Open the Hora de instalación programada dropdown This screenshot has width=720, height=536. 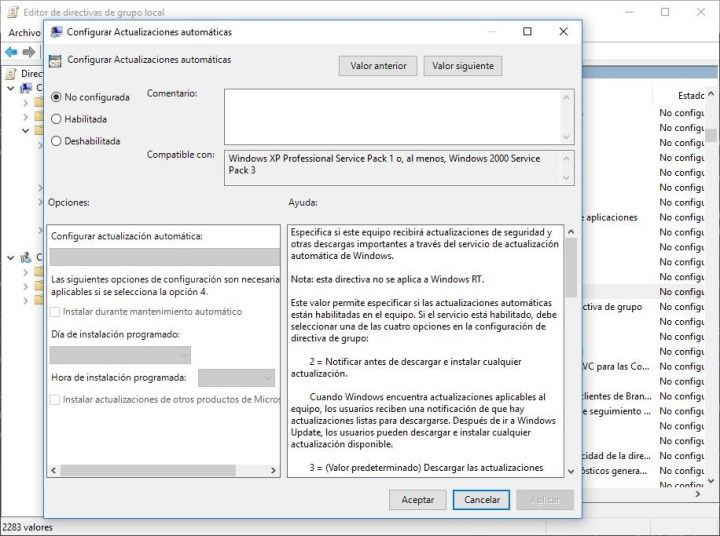(236, 378)
